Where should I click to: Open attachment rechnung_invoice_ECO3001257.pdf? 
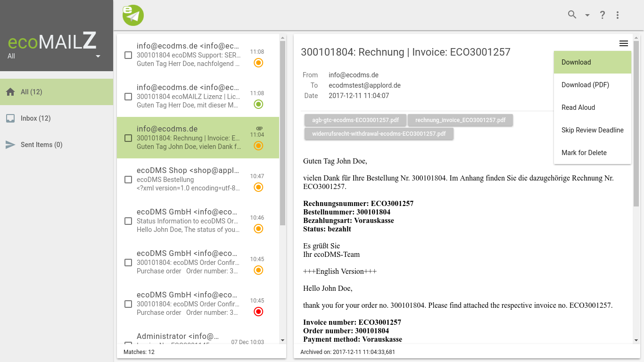coord(461,120)
